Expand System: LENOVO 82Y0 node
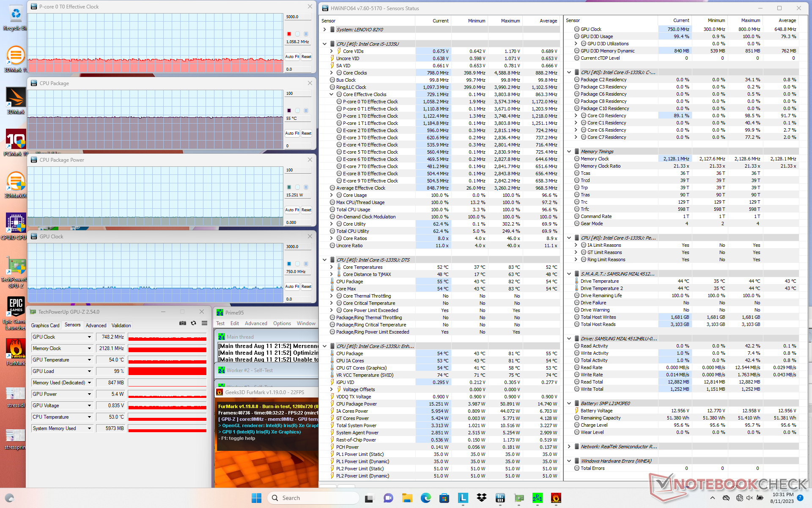 coord(324,30)
